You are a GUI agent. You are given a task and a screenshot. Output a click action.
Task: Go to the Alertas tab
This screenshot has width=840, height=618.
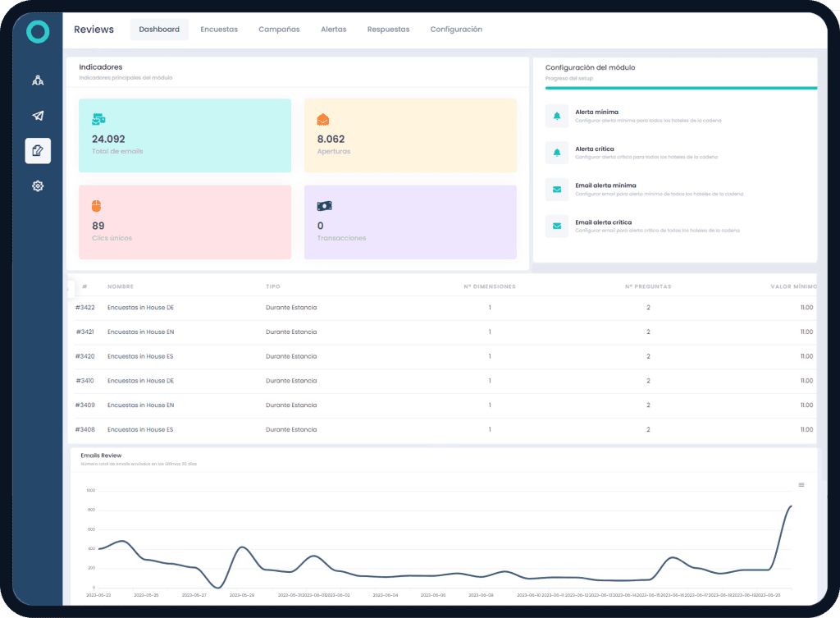(333, 30)
